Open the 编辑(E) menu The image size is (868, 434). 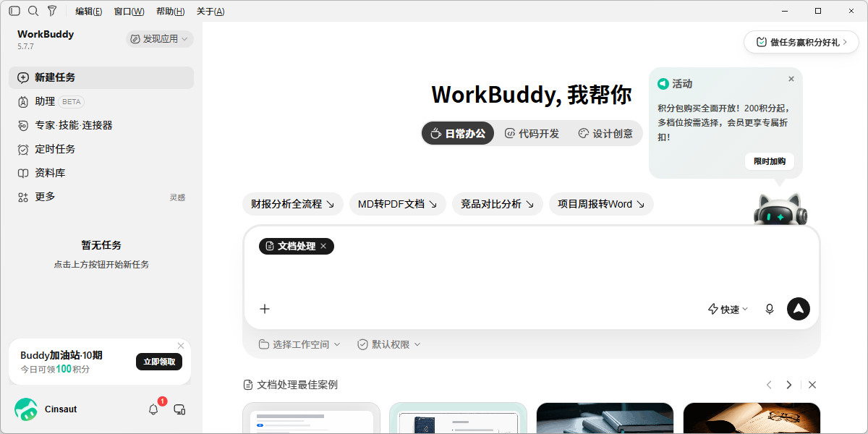click(x=88, y=11)
